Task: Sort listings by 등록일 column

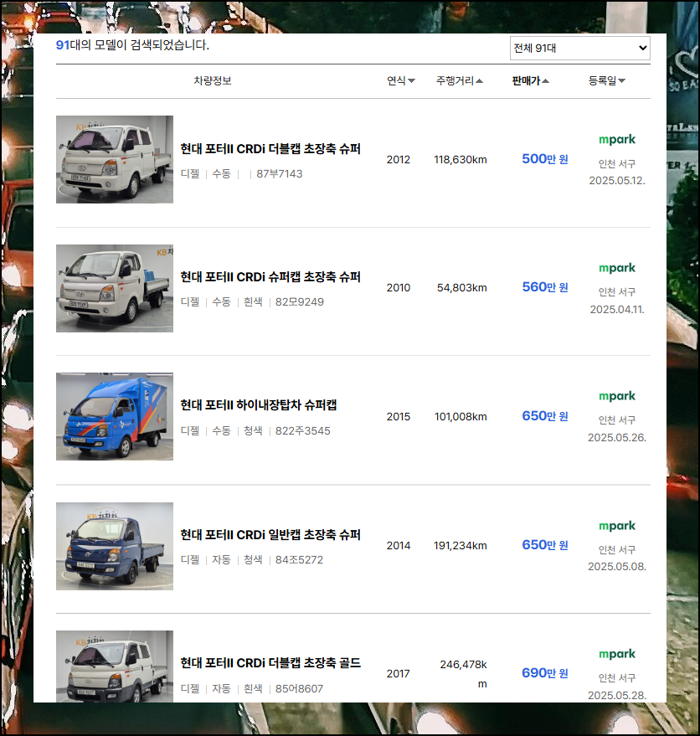Action: coord(606,80)
